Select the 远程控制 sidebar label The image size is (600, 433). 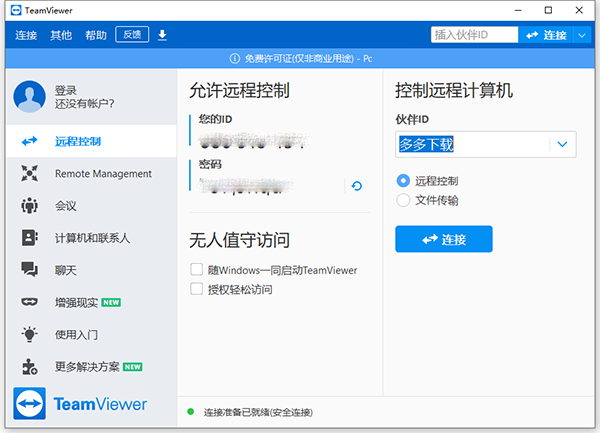tap(78, 142)
